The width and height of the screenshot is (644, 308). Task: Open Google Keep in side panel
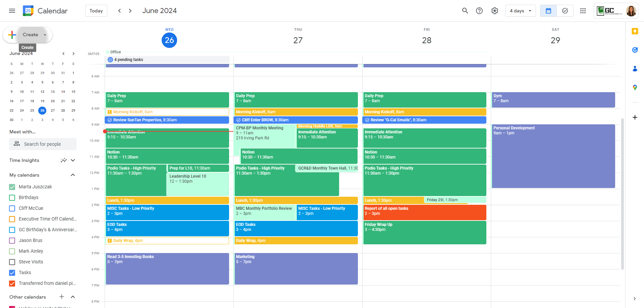click(x=635, y=31)
